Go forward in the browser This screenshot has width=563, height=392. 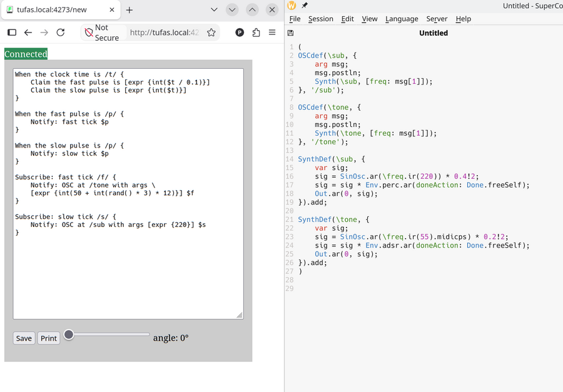(x=44, y=33)
